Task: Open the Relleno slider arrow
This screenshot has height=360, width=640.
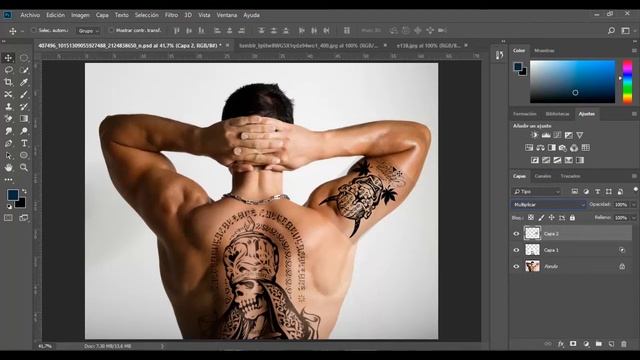Action: 633,218
